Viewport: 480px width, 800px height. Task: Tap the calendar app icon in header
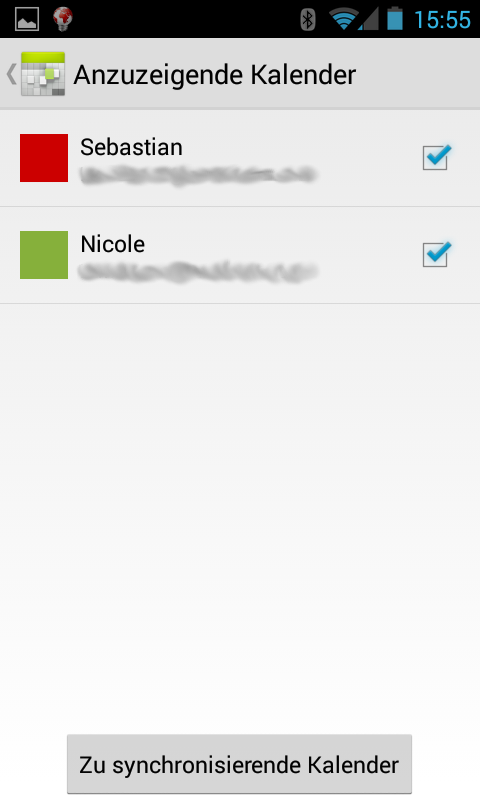point(43,74)
